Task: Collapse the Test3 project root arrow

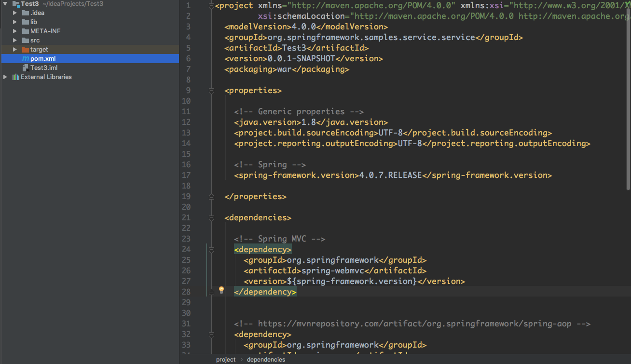Action: pos(5,3)
